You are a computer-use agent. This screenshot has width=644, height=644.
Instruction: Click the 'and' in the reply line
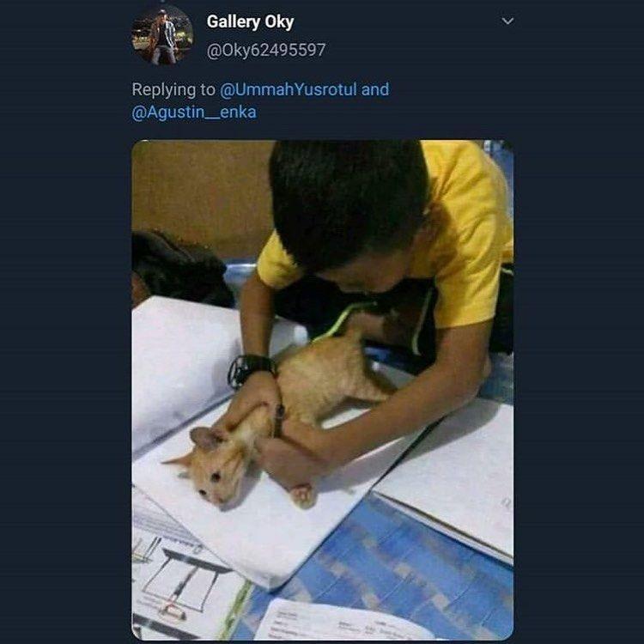(375, 89)
